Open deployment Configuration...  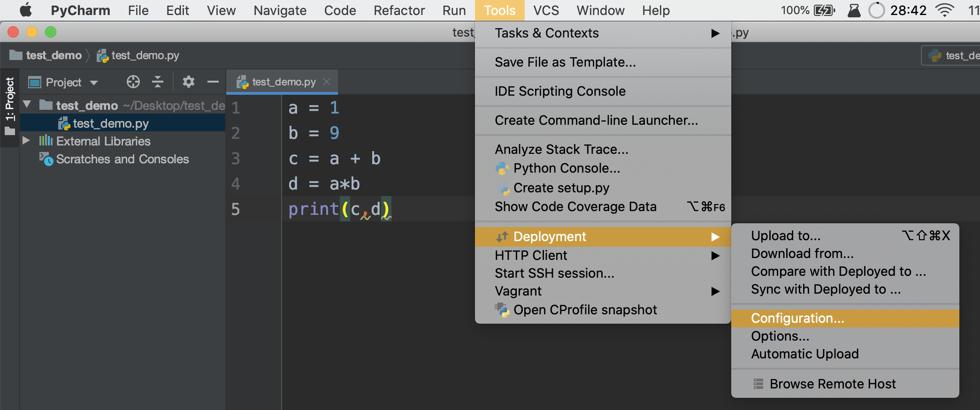click(845, 319)
